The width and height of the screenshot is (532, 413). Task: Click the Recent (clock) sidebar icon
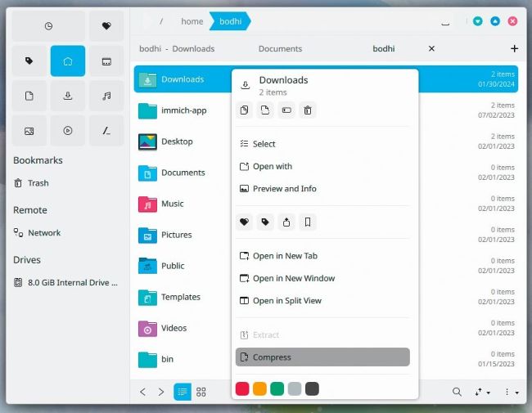[x=48, y=26]
